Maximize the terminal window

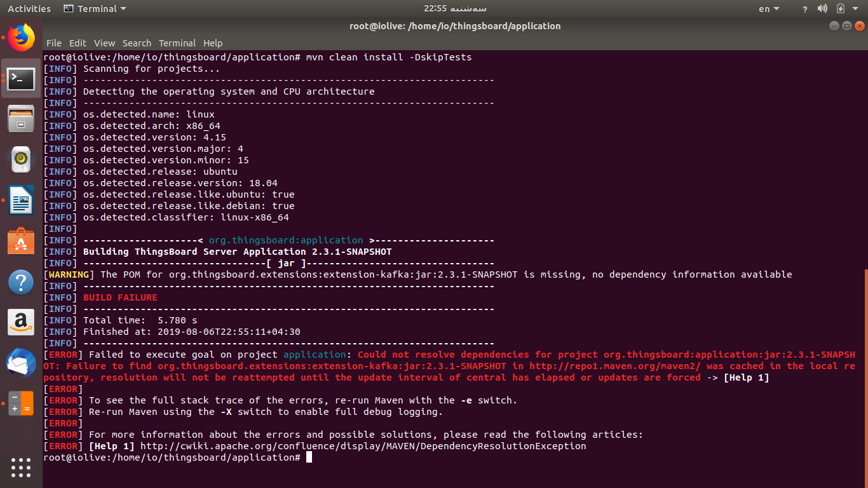(846, 26)
